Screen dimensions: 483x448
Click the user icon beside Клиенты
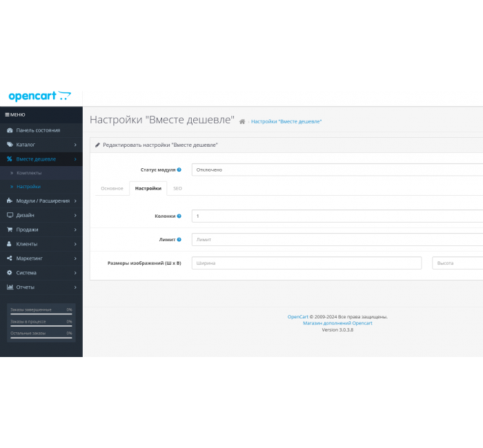point(9,244)
